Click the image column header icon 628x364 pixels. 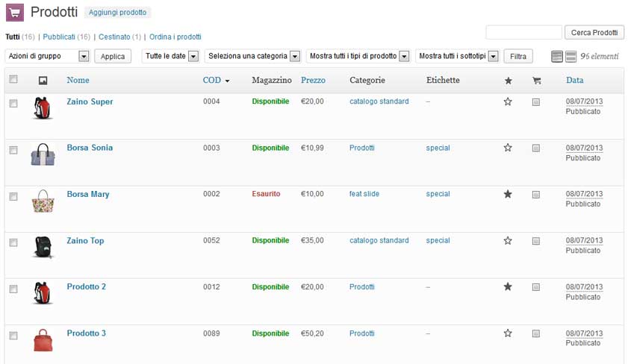click(43, 81)
